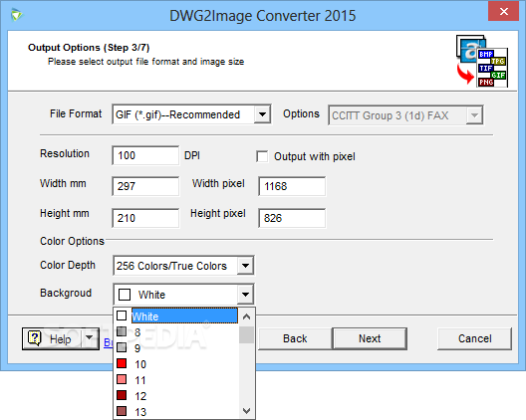Click the Resolution DPI input field

click(x=145, y=155)
